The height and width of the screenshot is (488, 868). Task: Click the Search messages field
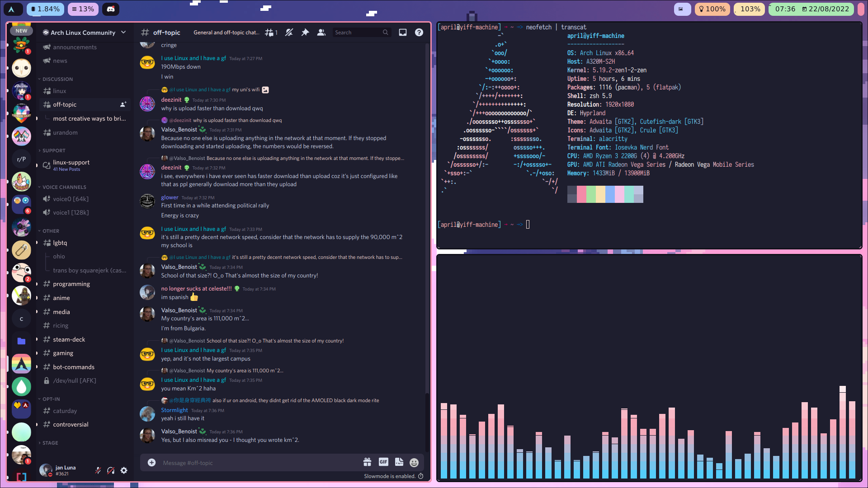361,33
